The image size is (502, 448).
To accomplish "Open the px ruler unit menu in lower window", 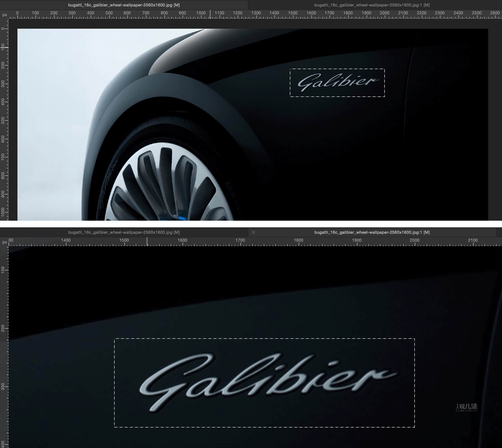I will (4, 242).
